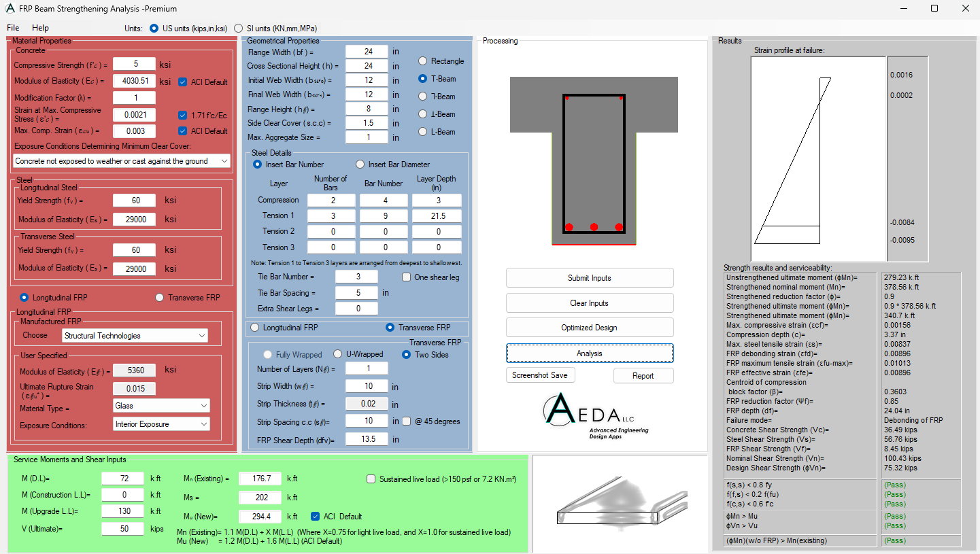Click the strain profile at failure diagram

[x=818, y=159]
